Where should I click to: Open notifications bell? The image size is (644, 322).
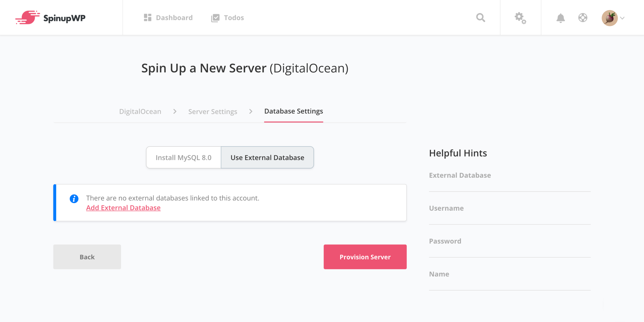click(561, 18)
